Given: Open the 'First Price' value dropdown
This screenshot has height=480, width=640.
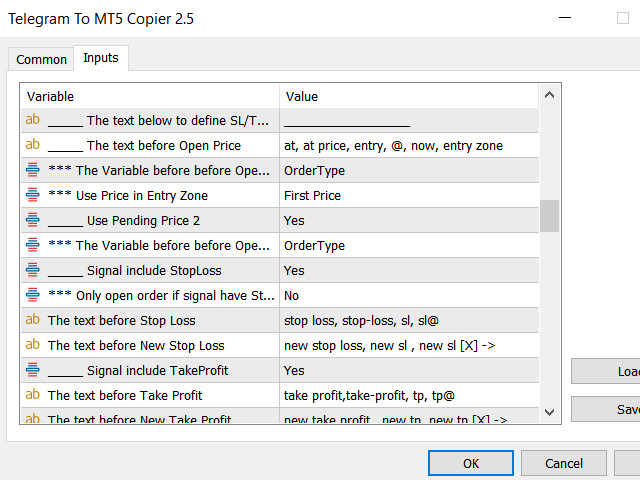Looking at the screenshot, I should (409, 196).
